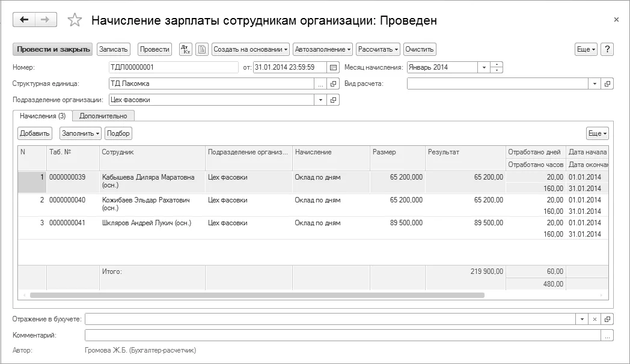Click the total result 219 900,00
The image size is (630, 364).
(486, 271)
